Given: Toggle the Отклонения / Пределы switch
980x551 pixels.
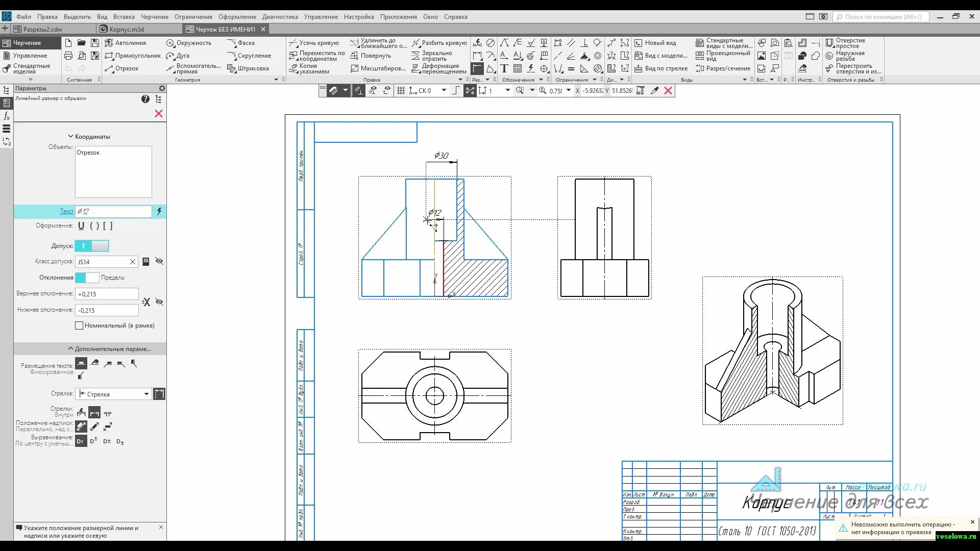Looking at the screenshot, I should tap(87, 278).
